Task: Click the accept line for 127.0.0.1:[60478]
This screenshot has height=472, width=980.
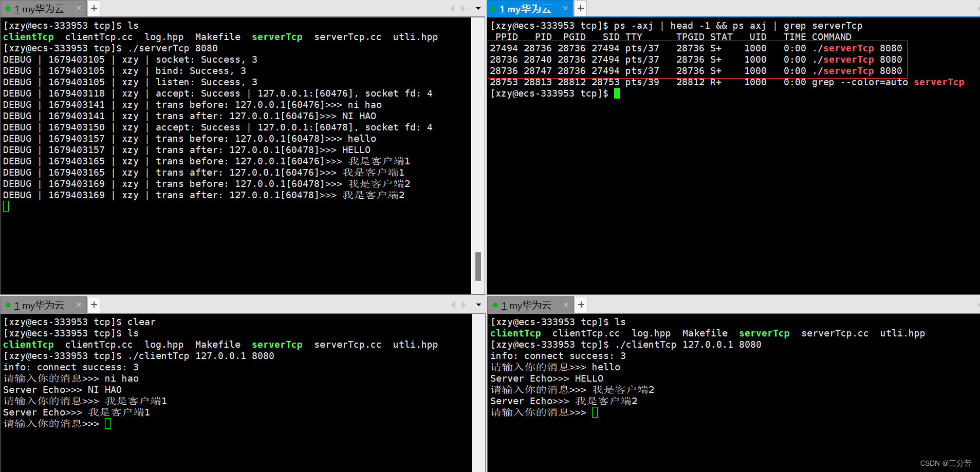Action: click(218, 127)
